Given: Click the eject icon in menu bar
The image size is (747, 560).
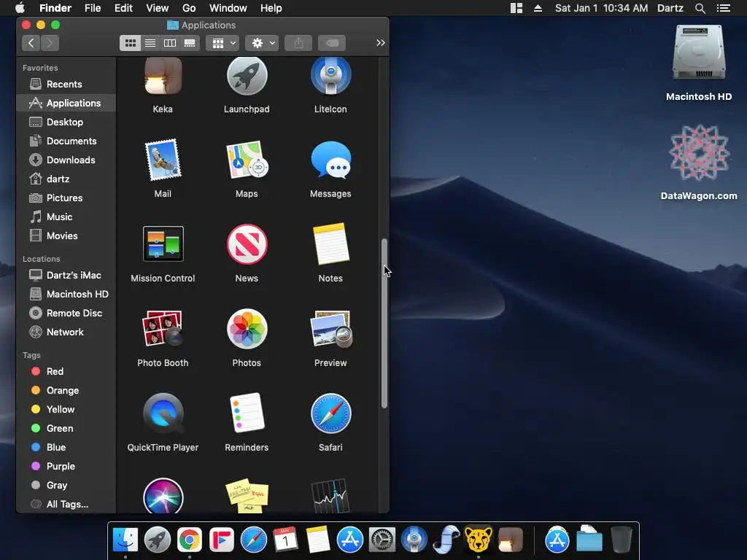Looking at the screenshot, I should [538, 8].
